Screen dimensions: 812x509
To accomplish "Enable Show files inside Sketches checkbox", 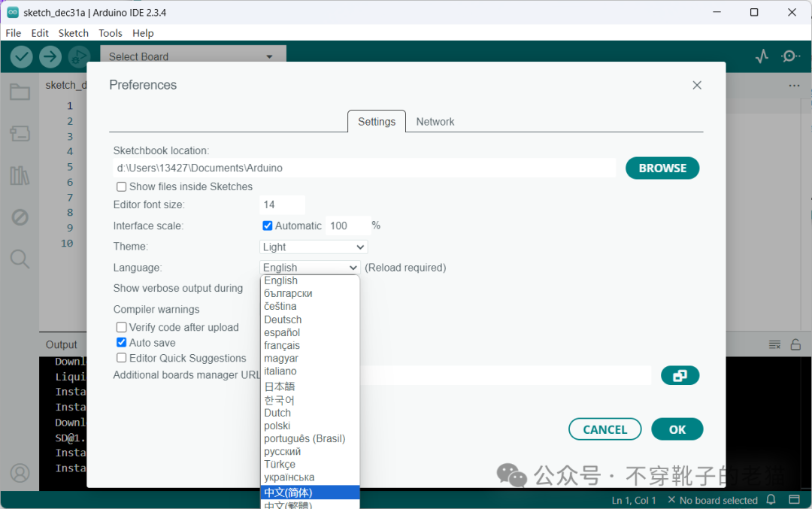I will coord(121,187).
